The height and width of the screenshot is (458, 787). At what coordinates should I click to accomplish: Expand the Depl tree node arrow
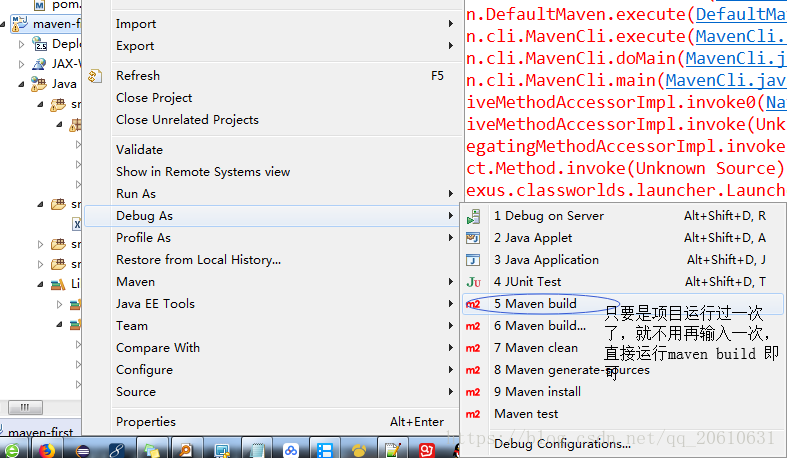[21, 44]
